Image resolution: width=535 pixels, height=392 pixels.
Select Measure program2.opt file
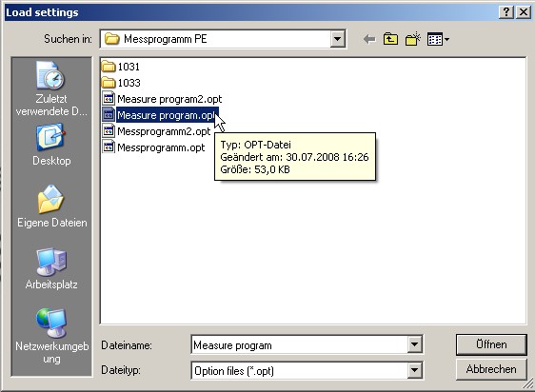(162, 99)
